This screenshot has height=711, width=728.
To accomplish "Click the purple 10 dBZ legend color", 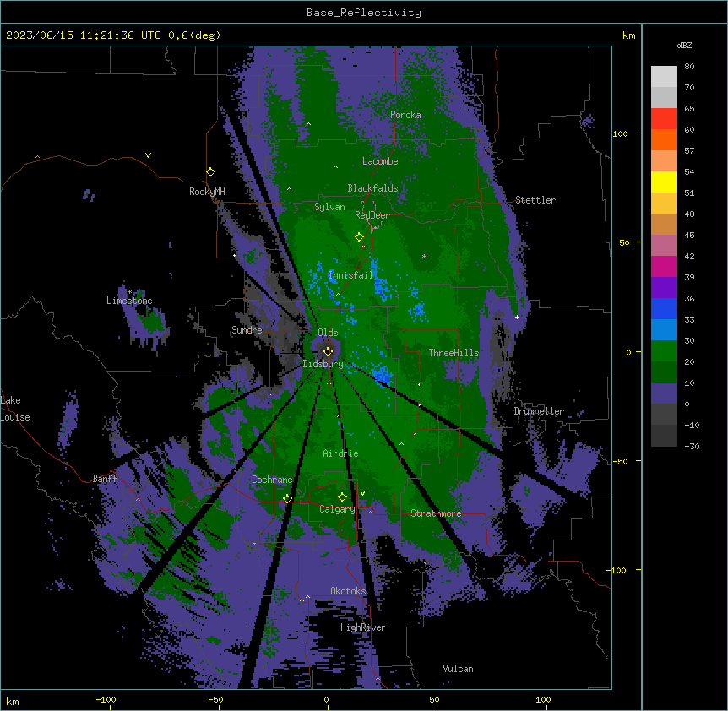I will tap(664, 393).
